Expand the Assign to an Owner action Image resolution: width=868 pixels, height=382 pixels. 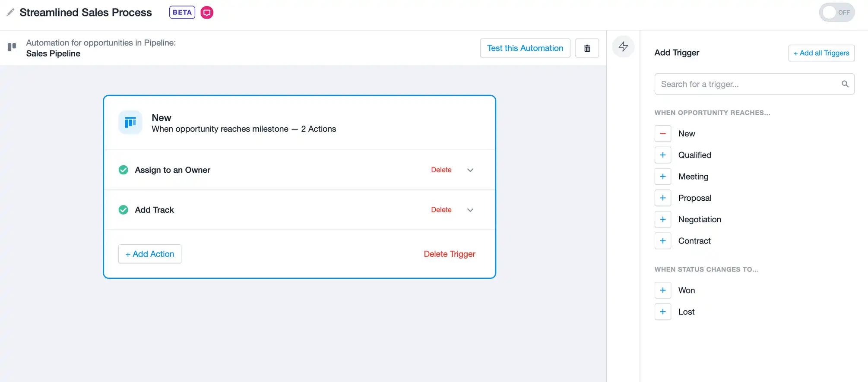point(470,170)
